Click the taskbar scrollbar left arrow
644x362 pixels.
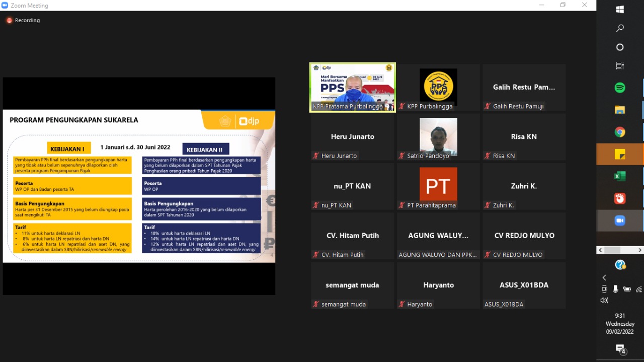[600, 250]
